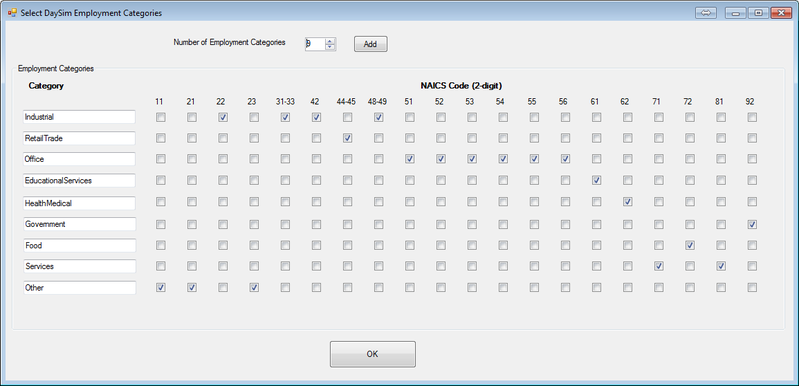
Task: Check NAICS 22 for Other
Action: 223,288
